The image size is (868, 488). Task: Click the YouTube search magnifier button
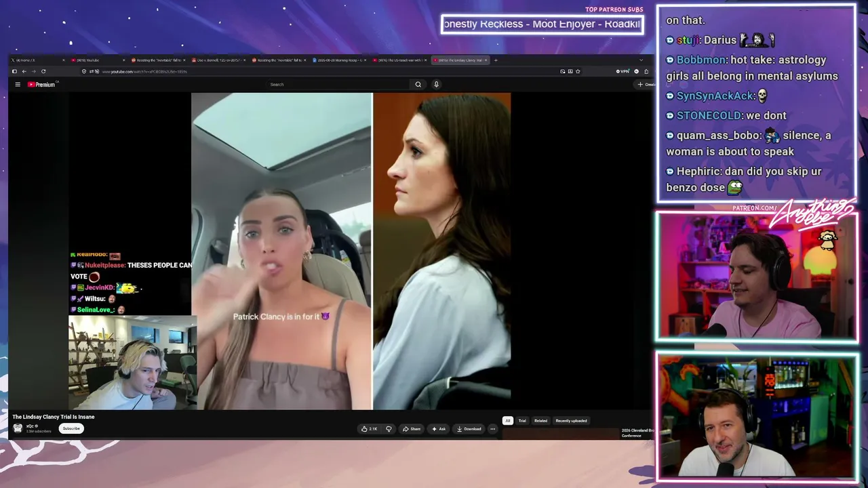pyautogui.click(x=418, y=85)
